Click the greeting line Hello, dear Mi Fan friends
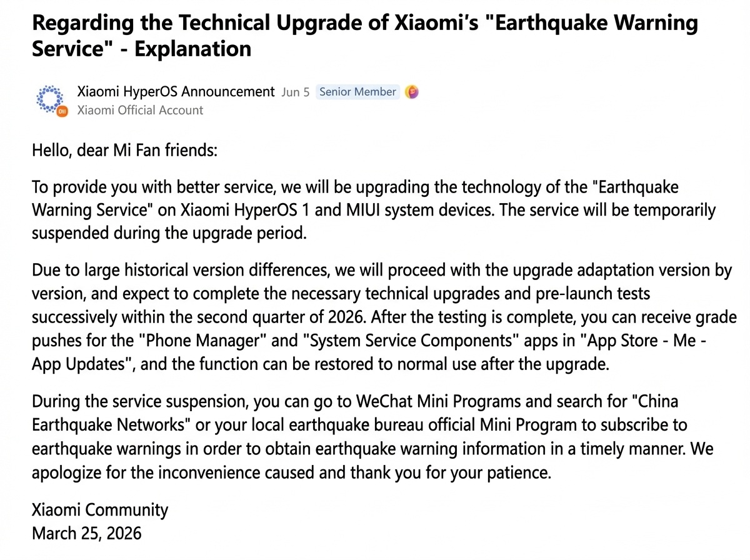 (125, 151)
